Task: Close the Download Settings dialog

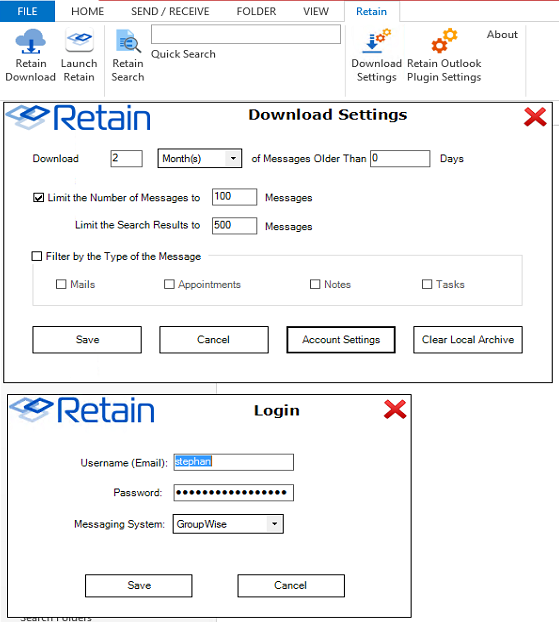Action: pos(535,117)
